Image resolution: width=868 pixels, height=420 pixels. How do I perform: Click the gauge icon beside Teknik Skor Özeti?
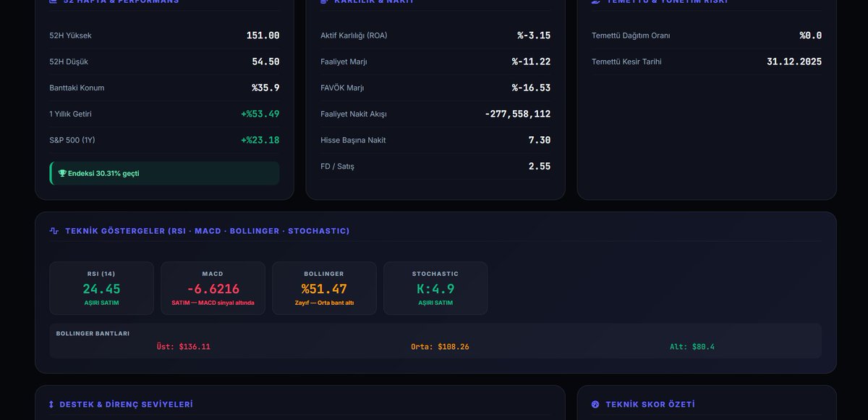[x=595, y=405]
